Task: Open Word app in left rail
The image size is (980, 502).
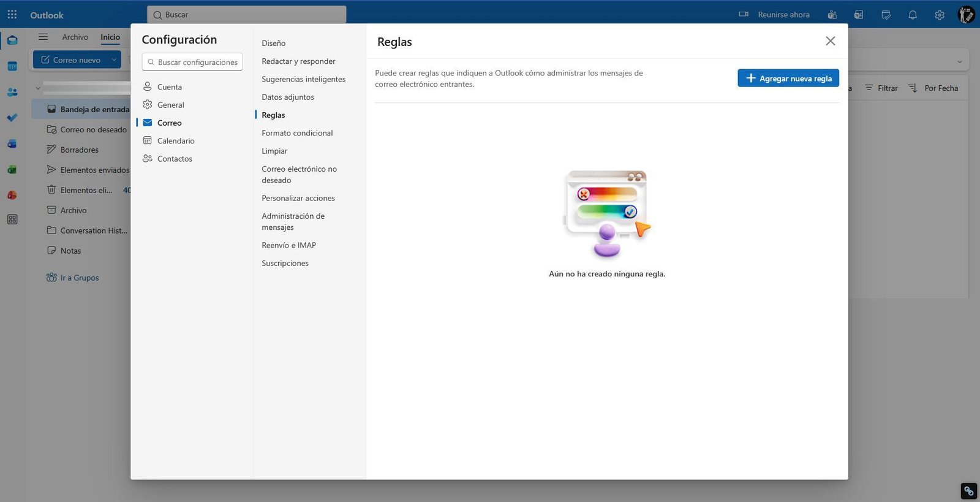Action: (12, 143)
